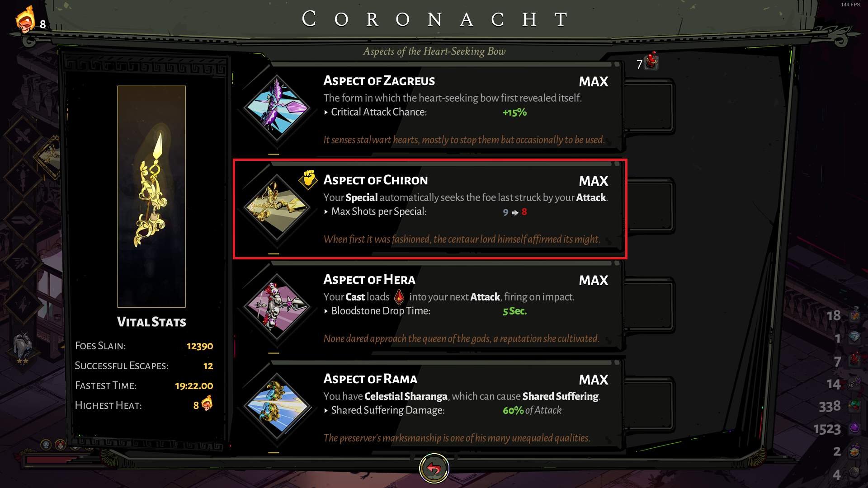Click MAX label on Aspect of Zagreus
Viewport: 868px width, 488px height.
coord(594,82)
